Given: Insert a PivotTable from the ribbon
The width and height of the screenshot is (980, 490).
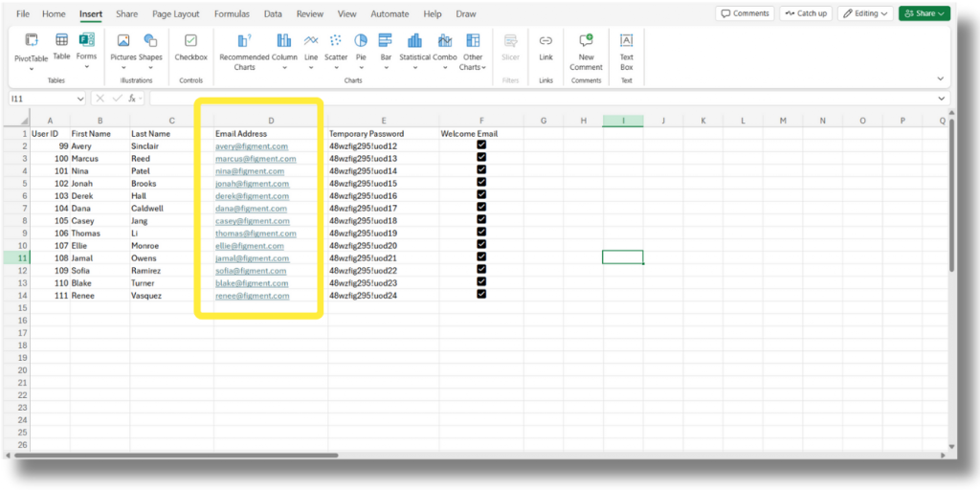Looking at the screenshot, I should [x=32, y=47].
